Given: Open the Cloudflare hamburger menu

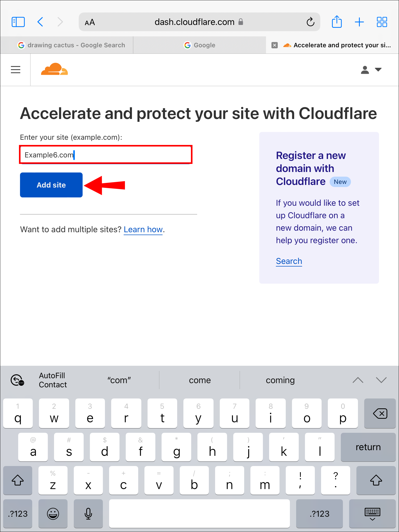Looking at the screenshot, I should coord(16,70).
